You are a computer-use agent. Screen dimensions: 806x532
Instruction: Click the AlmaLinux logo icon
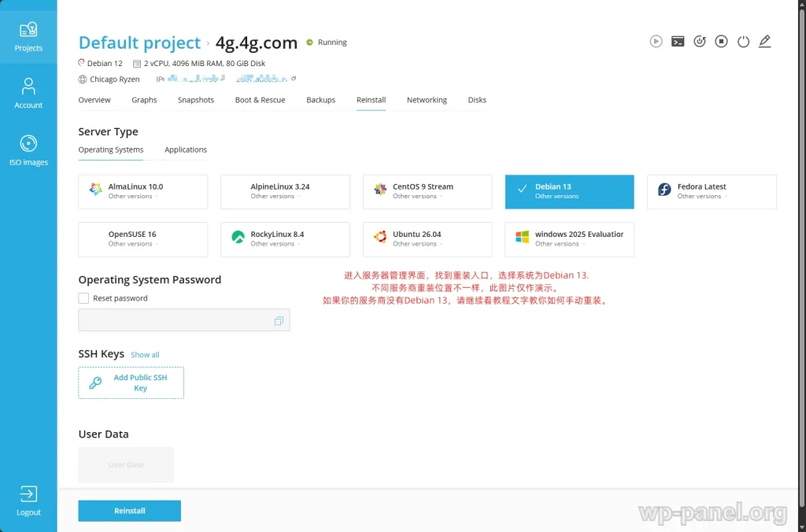point(95,189)
